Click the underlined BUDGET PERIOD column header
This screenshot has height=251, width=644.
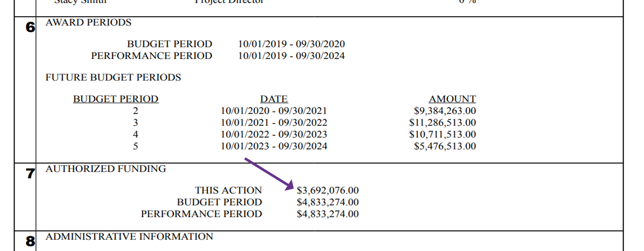tap(116, 99)
